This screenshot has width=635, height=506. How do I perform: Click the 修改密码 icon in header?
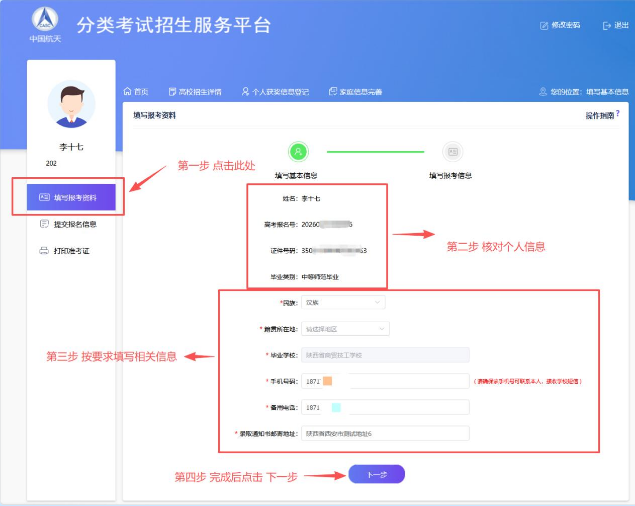(544, 25)
